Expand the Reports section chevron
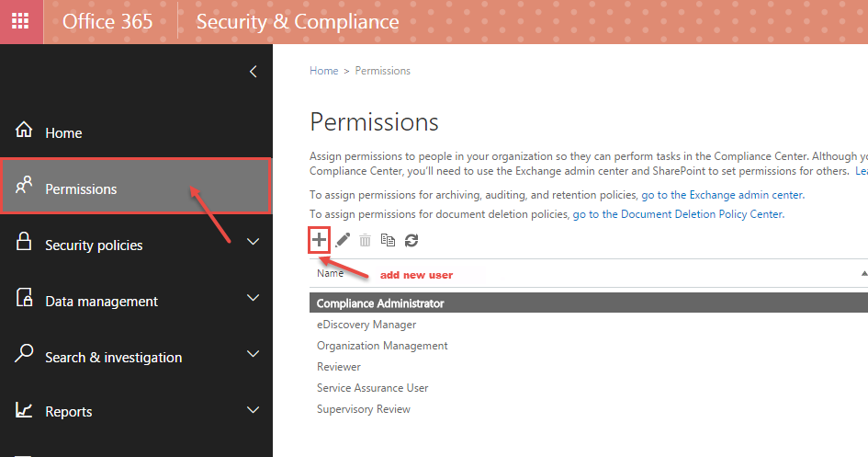The image size is (868, 457). [253, 410]
